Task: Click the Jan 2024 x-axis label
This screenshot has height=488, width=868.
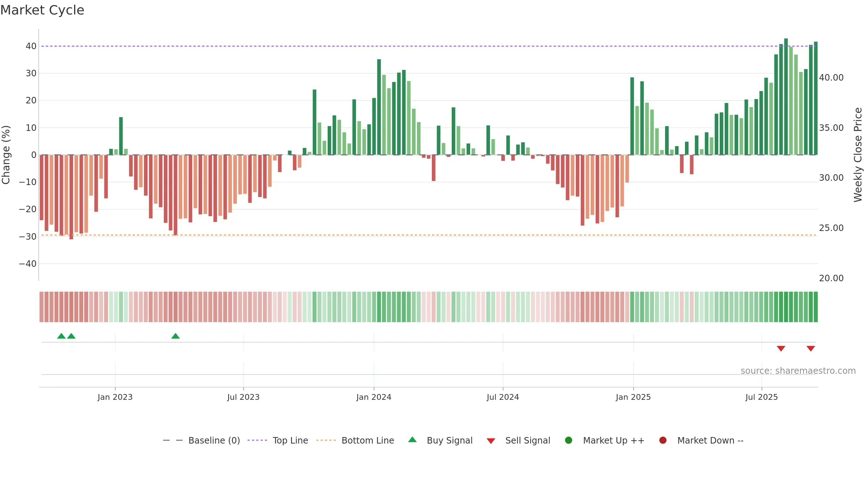Action: 374,397
